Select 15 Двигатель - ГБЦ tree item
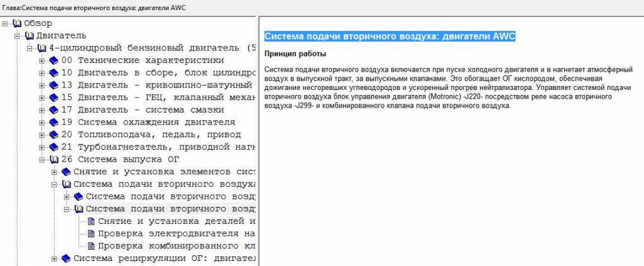The width and height of the screenshot is (644, 266). click(156, 97)
